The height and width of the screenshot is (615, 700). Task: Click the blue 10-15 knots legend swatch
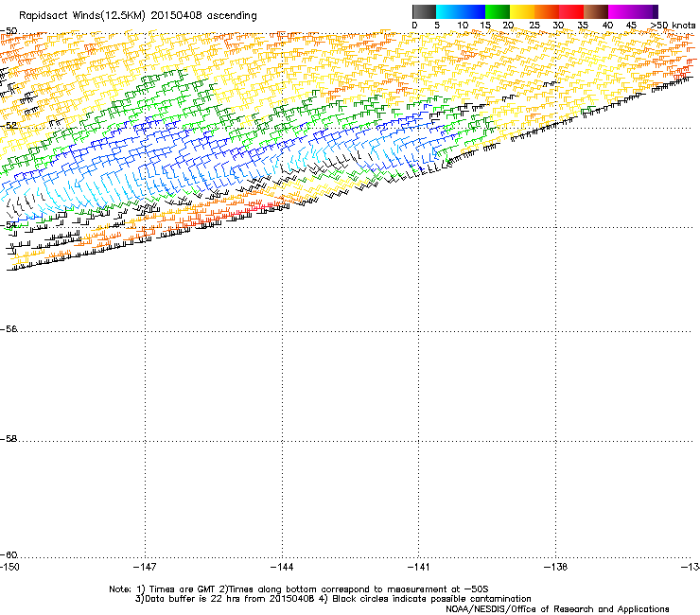473,11
